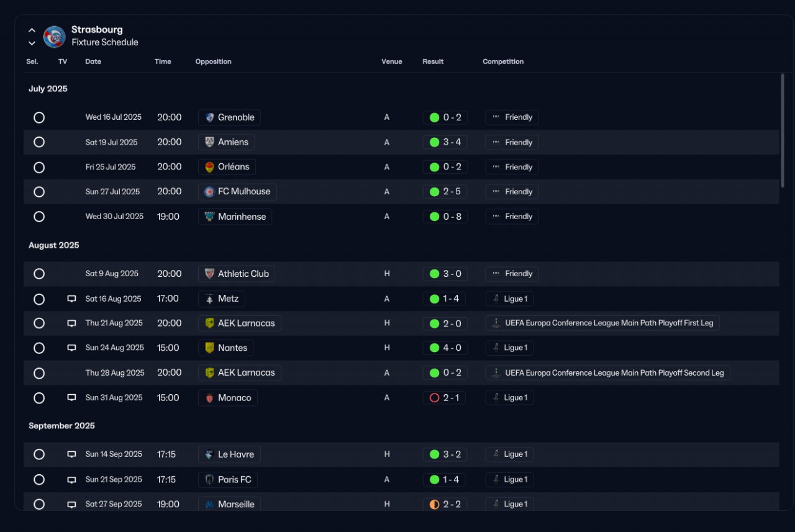The image size is (795, 532).
Task: Click the up chevron next to Strasbourg
Action: click(x=32, y=30)
